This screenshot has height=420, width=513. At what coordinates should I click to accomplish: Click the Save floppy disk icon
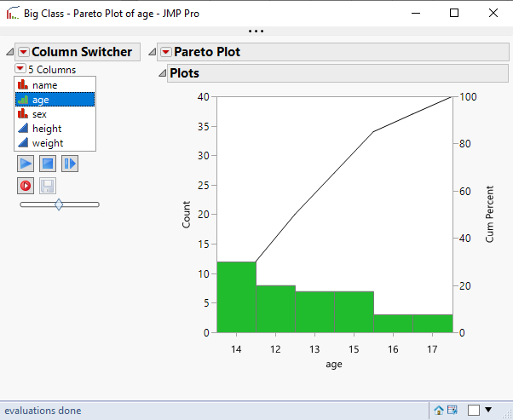pos(47,185)
